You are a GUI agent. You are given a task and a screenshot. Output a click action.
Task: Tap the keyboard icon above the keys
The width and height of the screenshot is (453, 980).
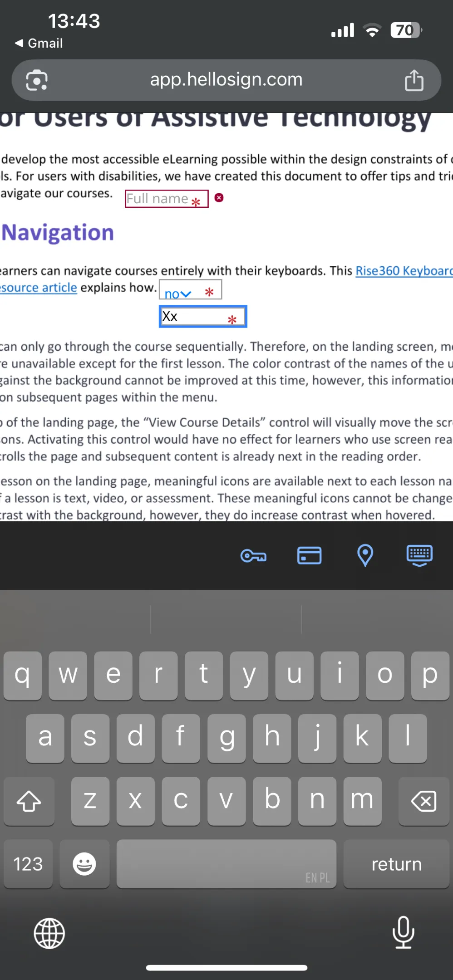[x=420, y=555]
